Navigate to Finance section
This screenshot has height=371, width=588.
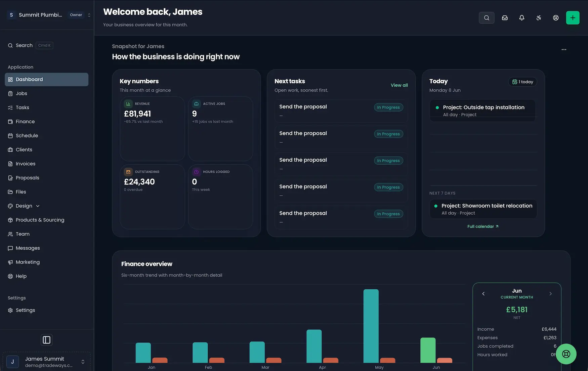(47, 122)
